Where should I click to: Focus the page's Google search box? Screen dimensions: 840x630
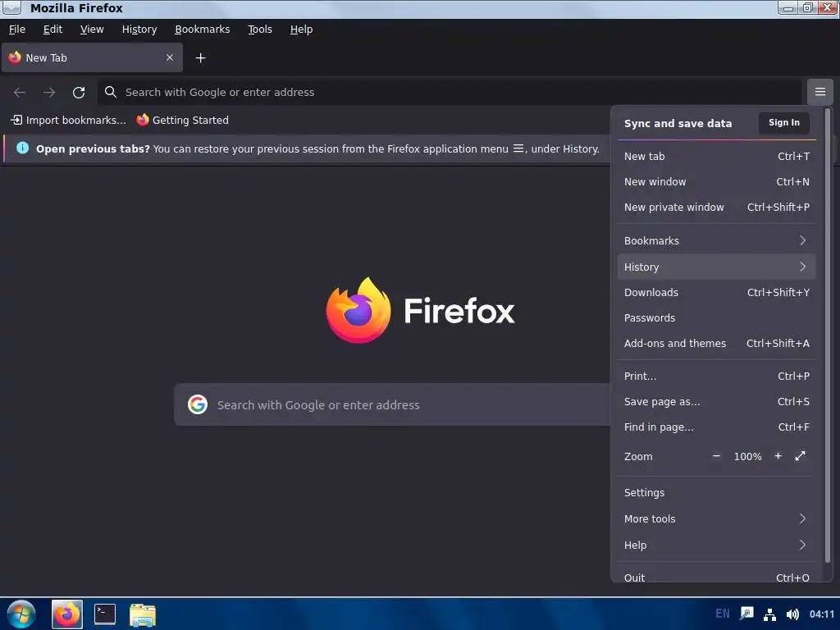tap(393, 404)
